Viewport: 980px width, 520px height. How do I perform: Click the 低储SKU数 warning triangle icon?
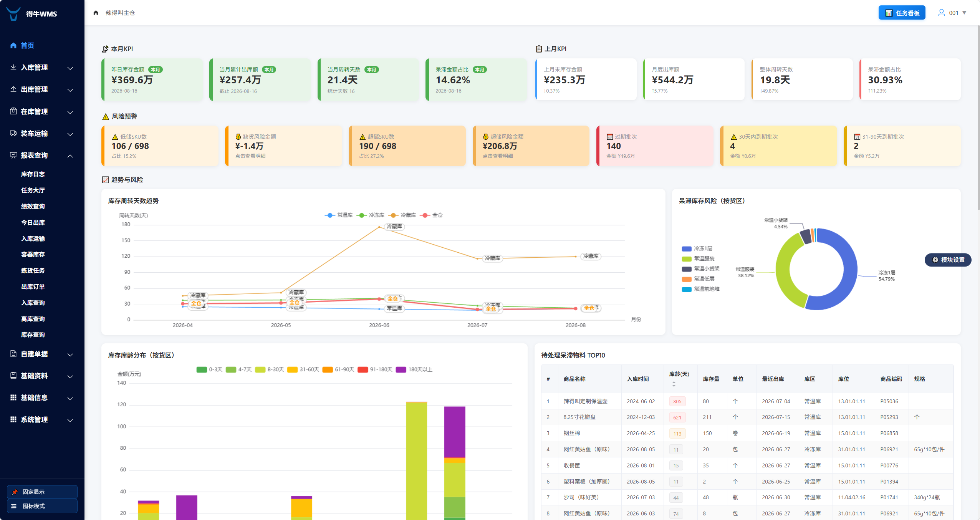[x=115, y=137]
